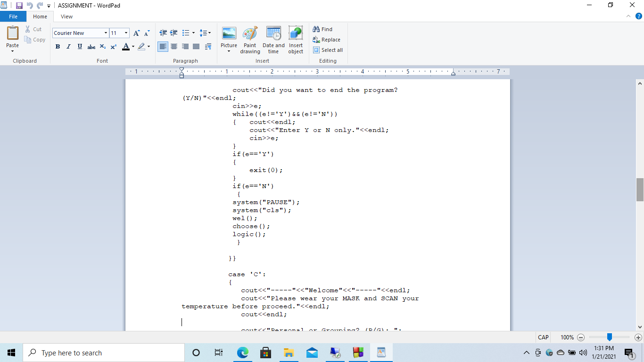This screenshot has height=362, width=644.
Task: Expand the text highlight color dropdown arrow
Action: [x=149, y=47]
